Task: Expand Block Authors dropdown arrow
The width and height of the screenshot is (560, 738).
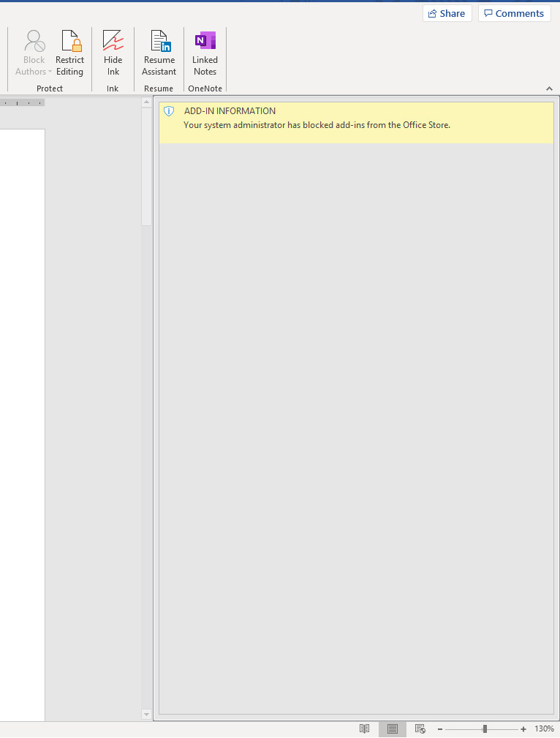Action: tap(50, 72)
